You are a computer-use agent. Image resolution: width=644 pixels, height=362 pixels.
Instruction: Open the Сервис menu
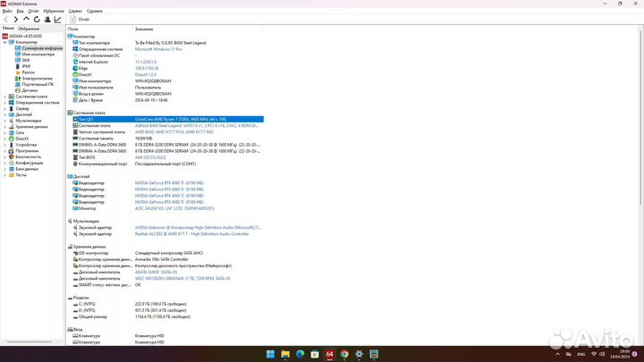75,11
